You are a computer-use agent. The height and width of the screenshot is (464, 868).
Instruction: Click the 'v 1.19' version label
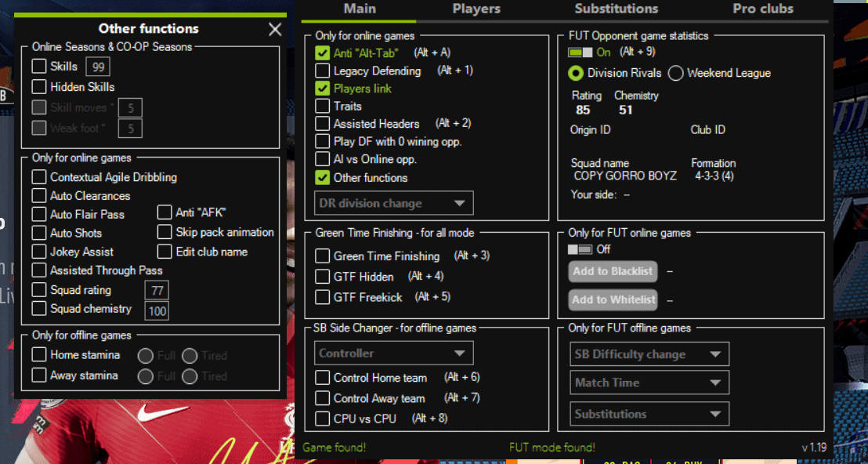[x=814, y=448]
